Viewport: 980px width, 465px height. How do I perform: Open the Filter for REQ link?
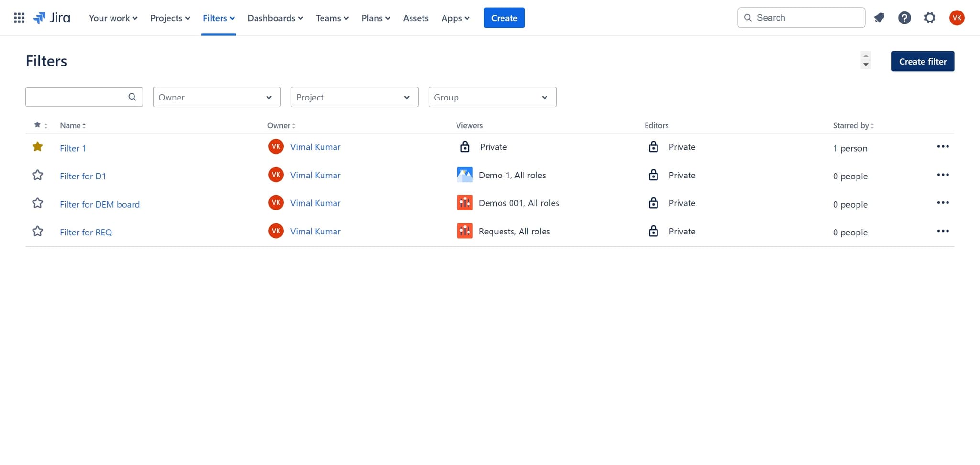[86, 232]
